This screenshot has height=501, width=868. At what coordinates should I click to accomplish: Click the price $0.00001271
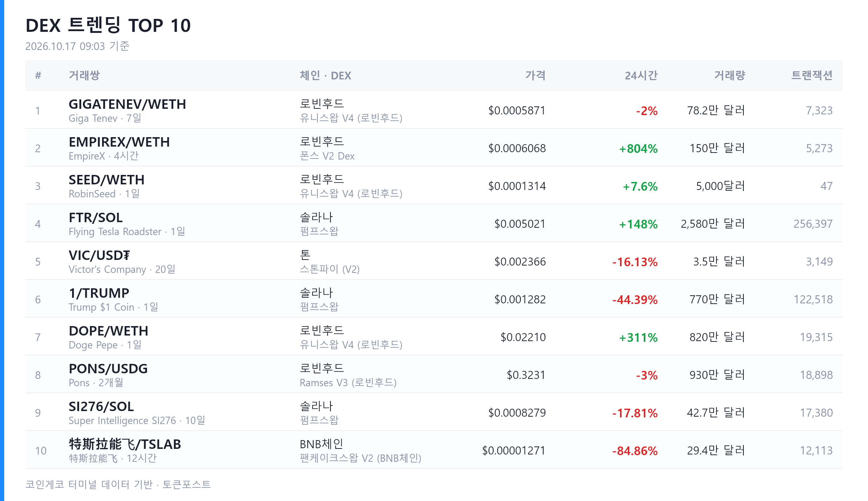(x=514, y=451)
